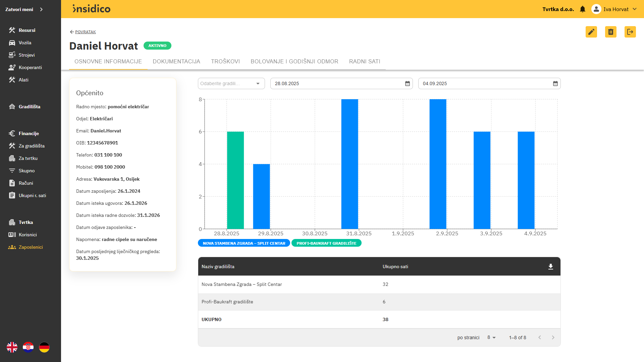Viewport: 644px width, 362px height.
Task: Click the pencil edit employee icon
Action: click(x=591, y=32)
